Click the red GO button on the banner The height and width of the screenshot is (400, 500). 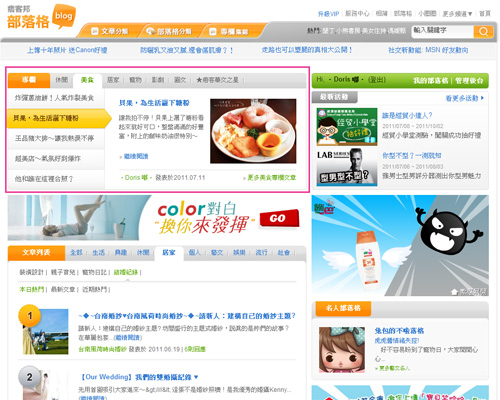pos(279,219)
